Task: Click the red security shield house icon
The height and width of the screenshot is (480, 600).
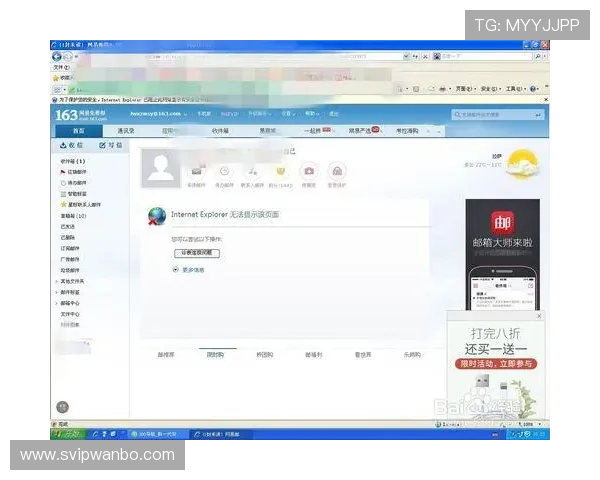Action: [337, 171]
